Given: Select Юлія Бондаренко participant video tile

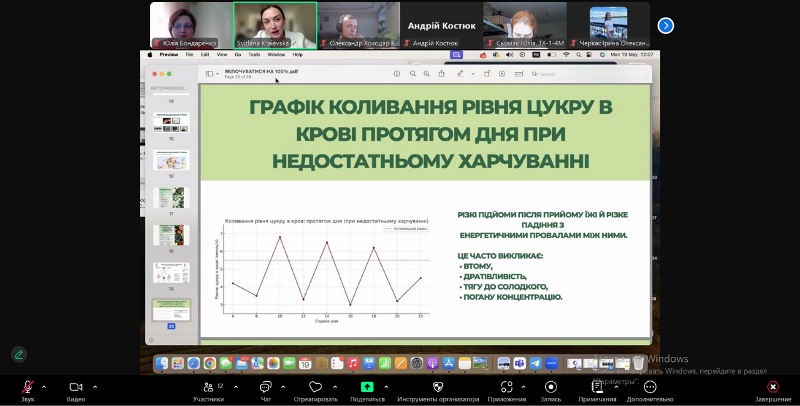Looking at the screenshot, I should coord(191,25).
